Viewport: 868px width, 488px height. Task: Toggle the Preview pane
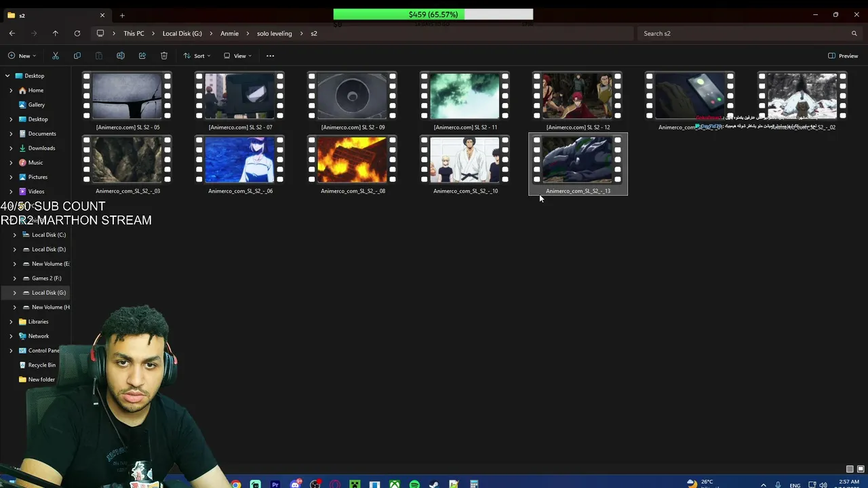point(843,56)
